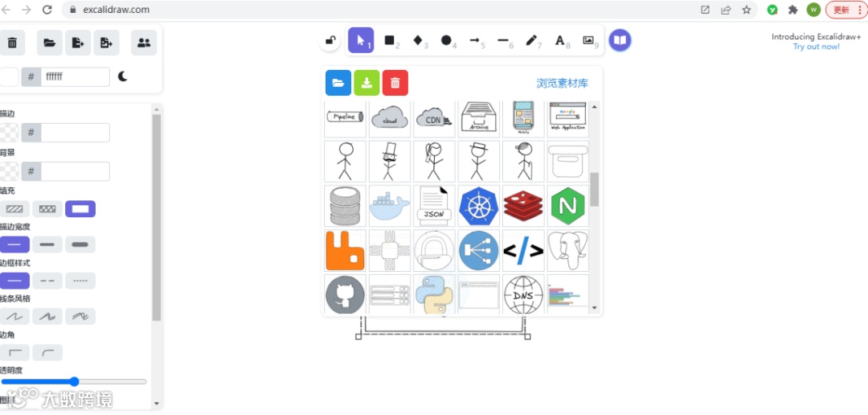Click the stroke color hex field

pyautogui.click(x=76, y=133)
